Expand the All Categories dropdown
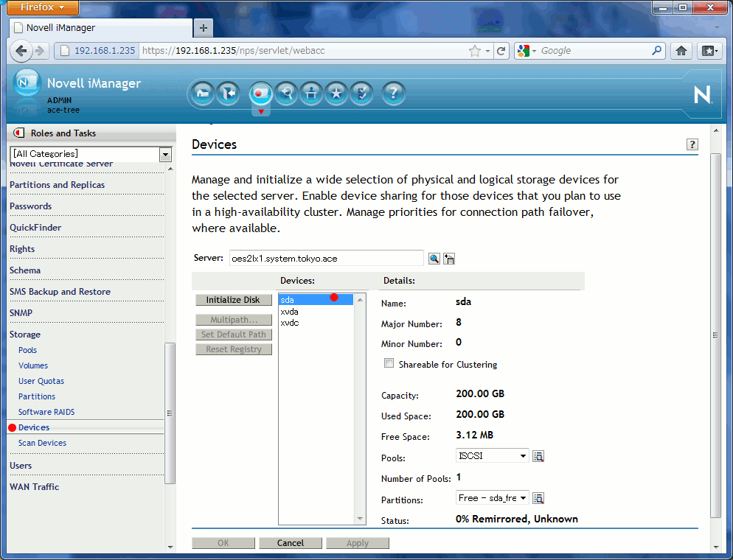733x560 pixels. pos(165,154)
